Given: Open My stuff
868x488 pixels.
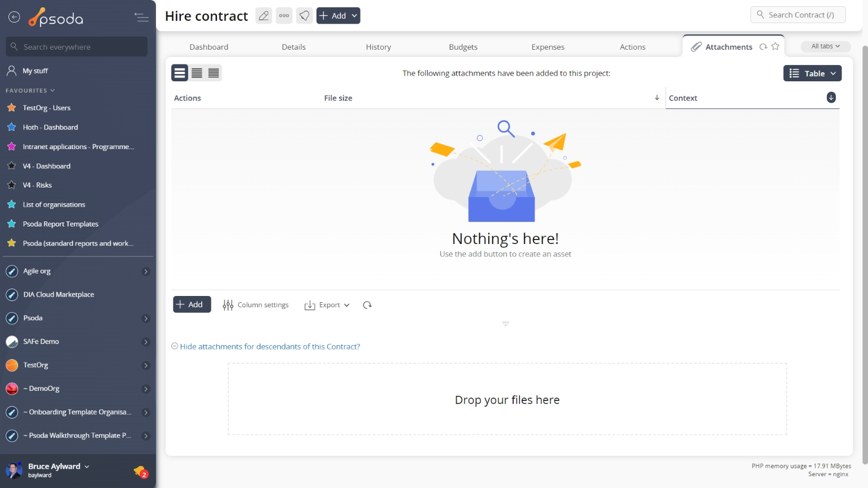Looking at the screenshot, I should [x=35, y=71].
